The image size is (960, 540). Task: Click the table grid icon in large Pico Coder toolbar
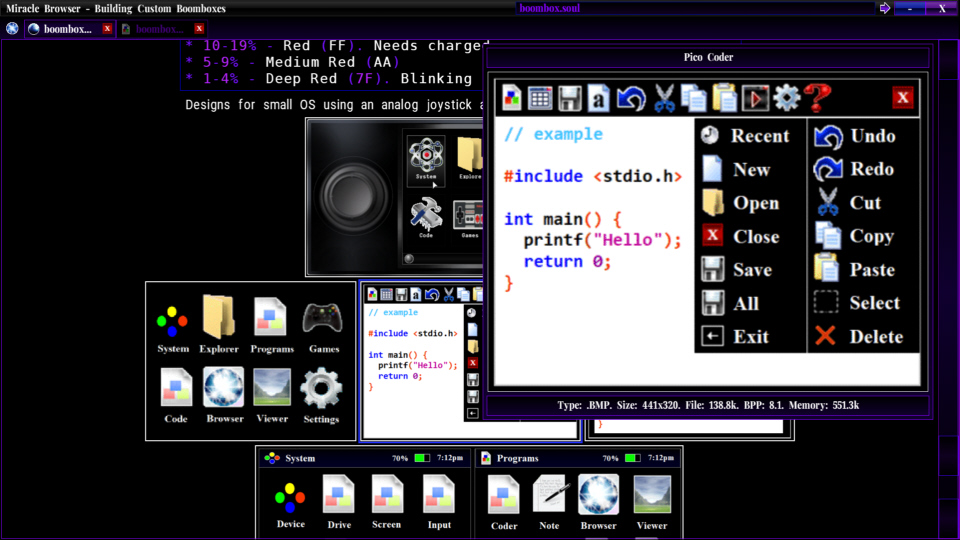tap(540, 97)
